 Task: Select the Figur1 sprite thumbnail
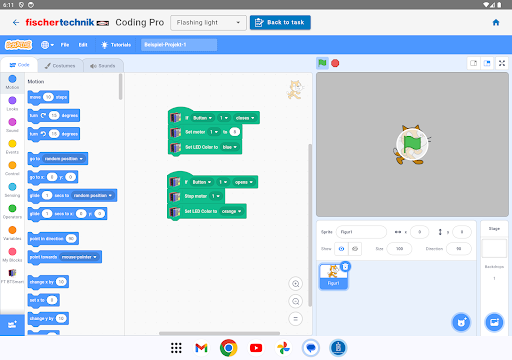(333, 276)
